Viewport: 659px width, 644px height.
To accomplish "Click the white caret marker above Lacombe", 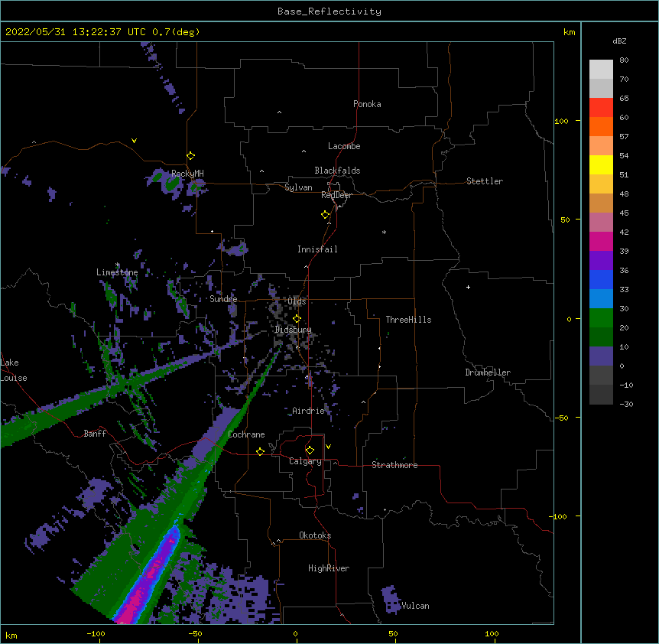I will click(304, 151).
